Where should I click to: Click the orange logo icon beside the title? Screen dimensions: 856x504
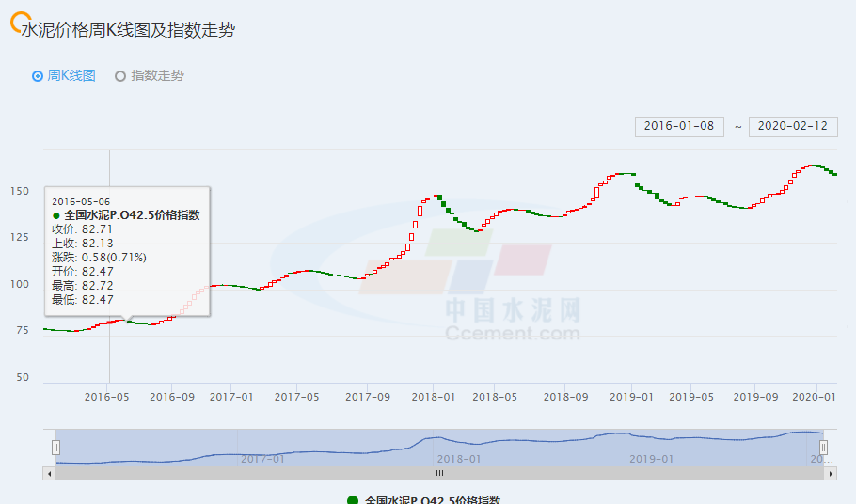15,23
